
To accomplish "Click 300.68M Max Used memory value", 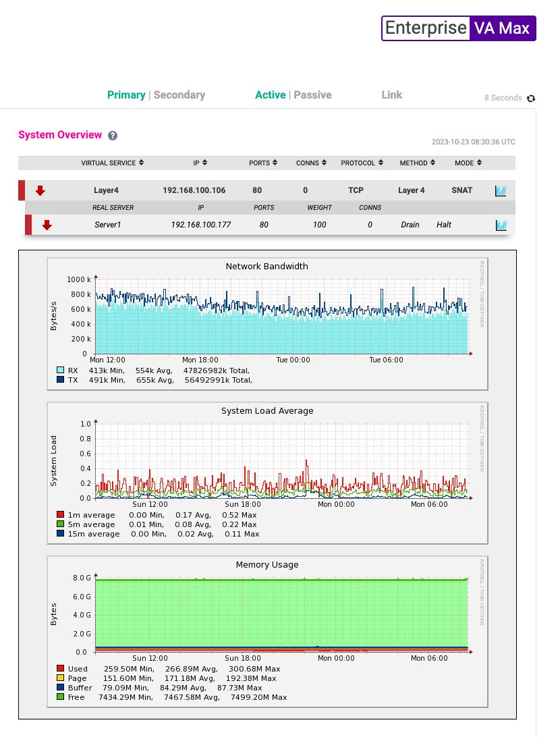I will (x=254, y=669).
